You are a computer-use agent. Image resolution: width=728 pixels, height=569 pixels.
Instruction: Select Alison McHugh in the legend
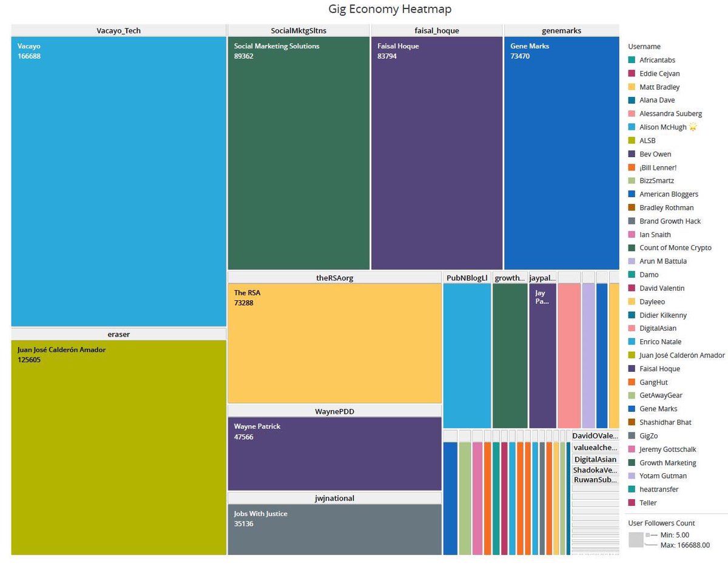[x=662, y=127]
